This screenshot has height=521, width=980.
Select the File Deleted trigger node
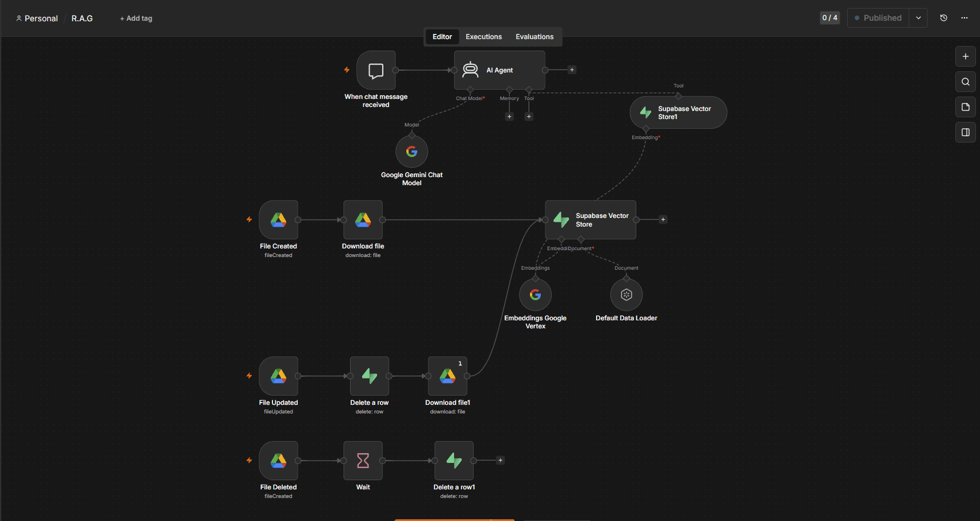278,461
